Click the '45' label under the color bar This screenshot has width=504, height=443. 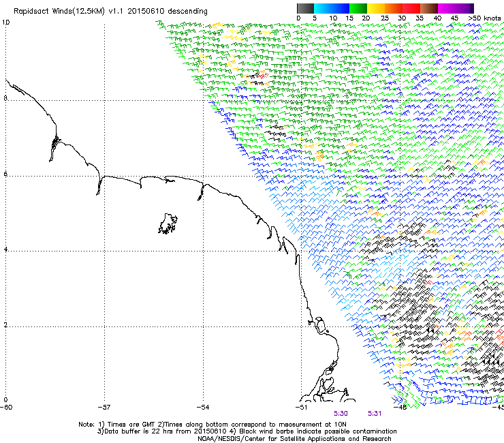(454, 18)
